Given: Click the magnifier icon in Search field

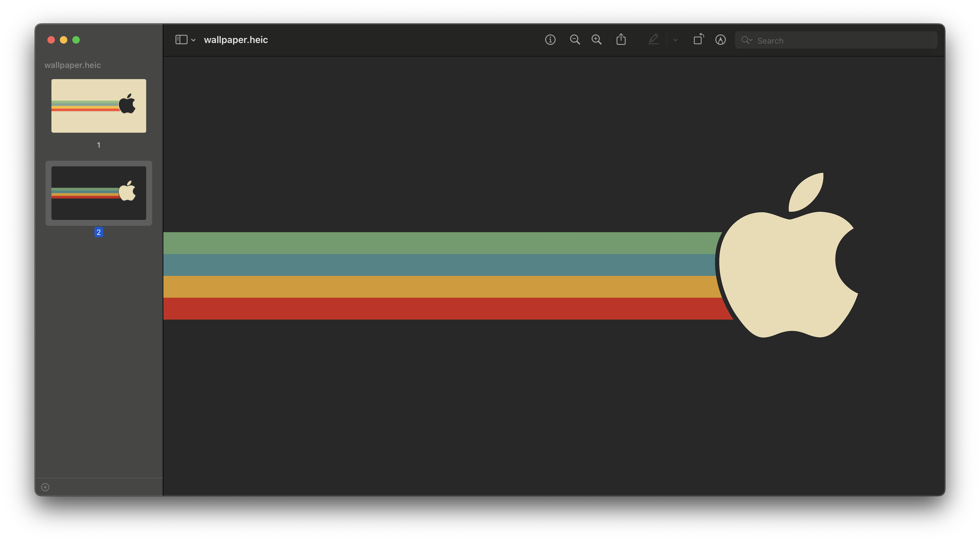Looking at the screenshot, I should coord(746,40).
